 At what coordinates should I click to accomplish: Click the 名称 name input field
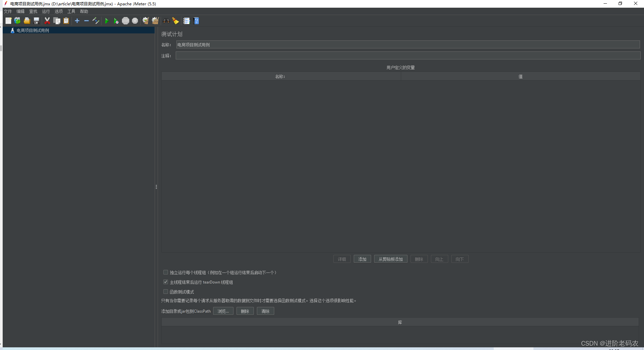click(408, 45)
